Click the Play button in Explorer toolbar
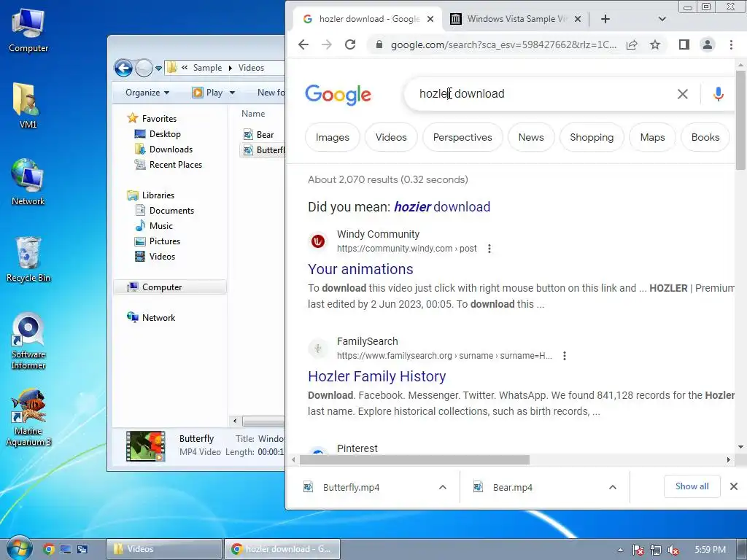The height and width of the screenshot is (560, 747). click(x=207, y=93)
